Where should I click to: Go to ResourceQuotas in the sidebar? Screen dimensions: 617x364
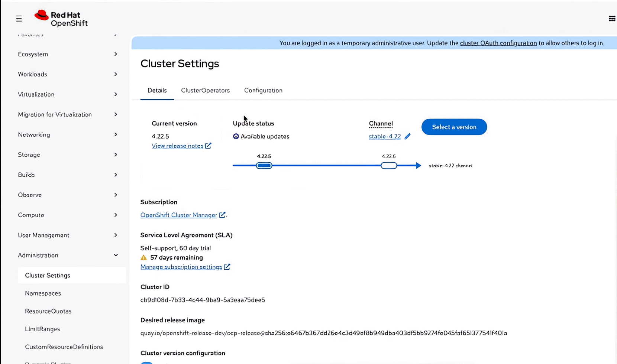[x=48, y=311]
